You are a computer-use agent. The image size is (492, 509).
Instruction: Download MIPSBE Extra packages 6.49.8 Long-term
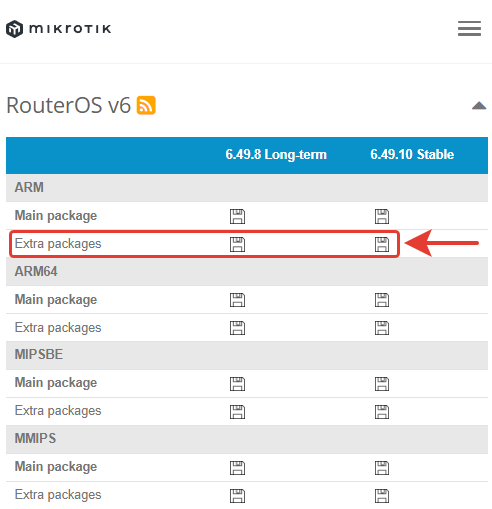pos(237,412)
